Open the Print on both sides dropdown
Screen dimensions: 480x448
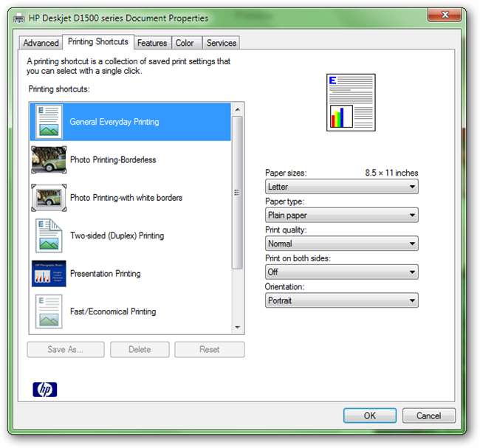click(x=342, y=272)
